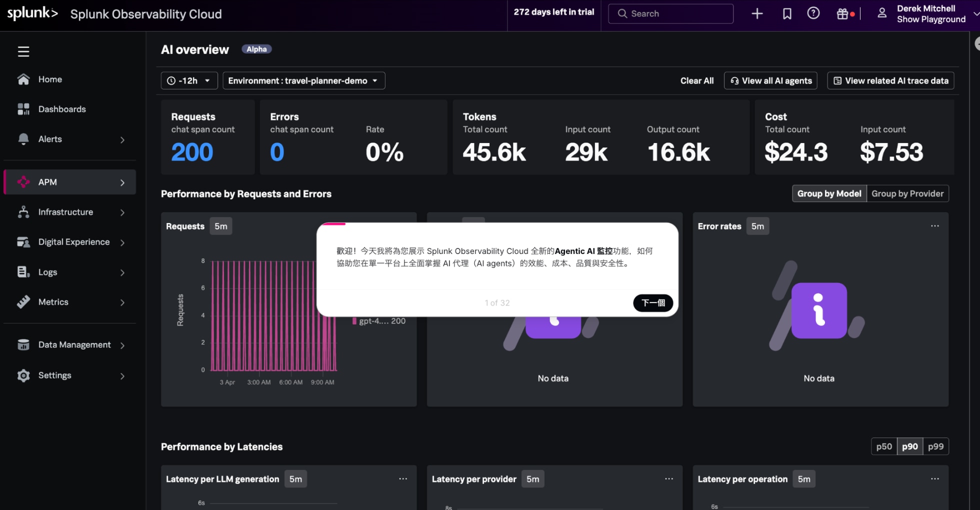Select the p99 percentile toggle
The width and height of the screenshot is (980, 510).
tap(935, 446)
